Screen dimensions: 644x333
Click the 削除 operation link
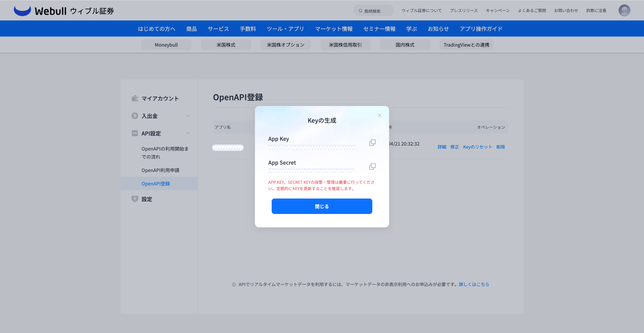(500, 147)
